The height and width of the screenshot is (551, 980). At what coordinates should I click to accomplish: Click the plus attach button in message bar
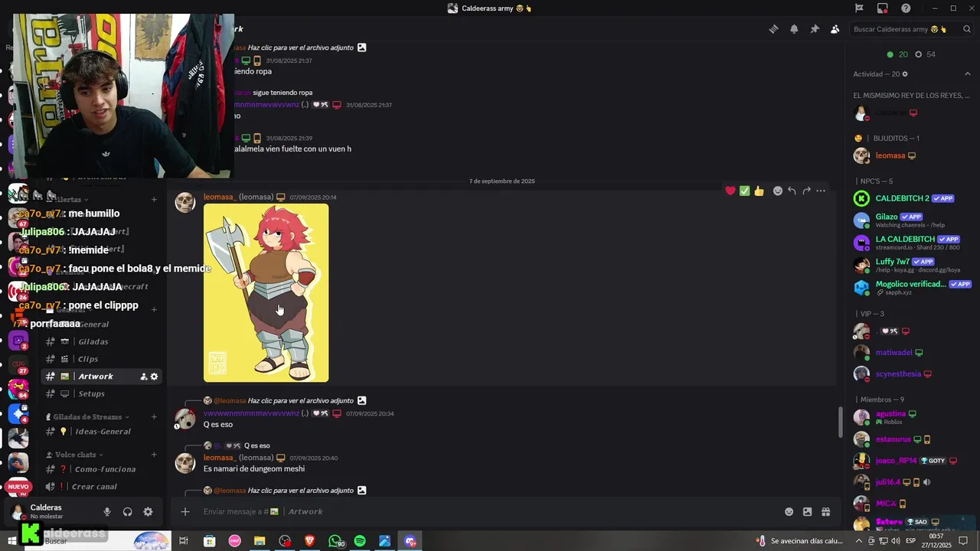pos(185,511)
